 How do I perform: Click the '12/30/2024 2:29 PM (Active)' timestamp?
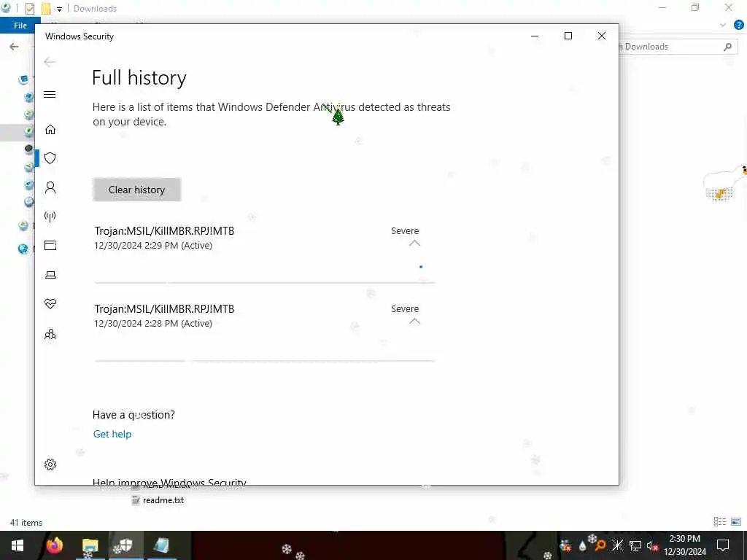pyautogui.click(x=153, y=245)
